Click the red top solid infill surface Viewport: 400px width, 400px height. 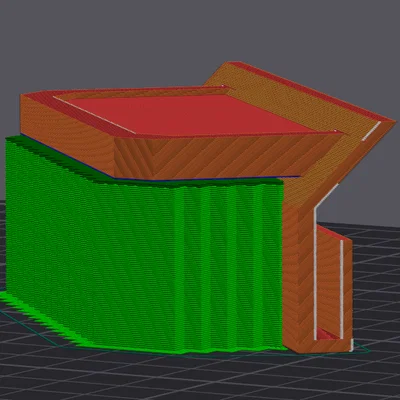[x=192, y=115]
